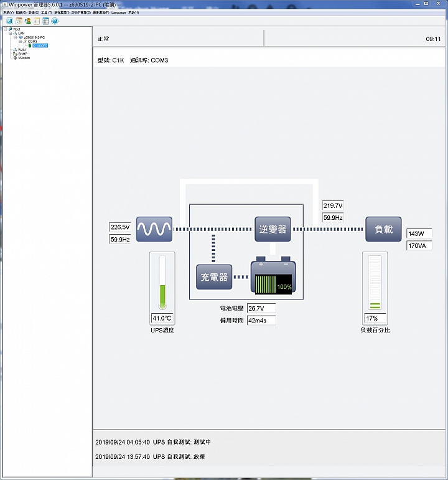The width and height of the screenshot is (448, 480).
Task: Click the input voltage 226.5V field
Action: point(120,227)
